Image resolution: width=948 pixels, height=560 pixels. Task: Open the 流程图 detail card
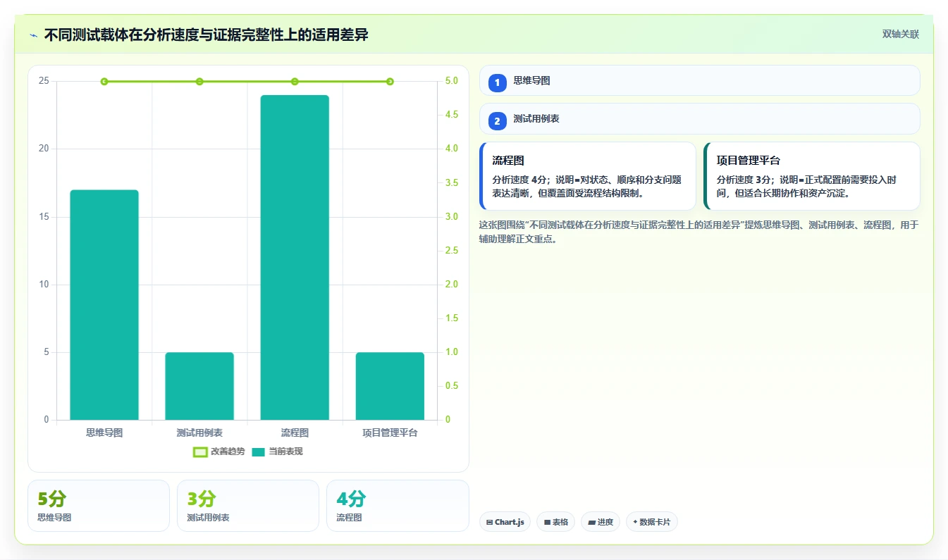coord(588,176)
